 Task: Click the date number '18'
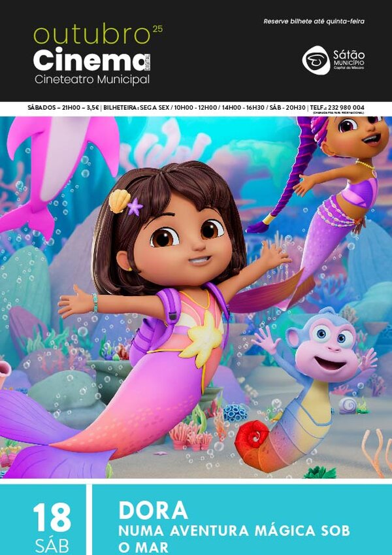pyautogui.click(x=52, y=517)
